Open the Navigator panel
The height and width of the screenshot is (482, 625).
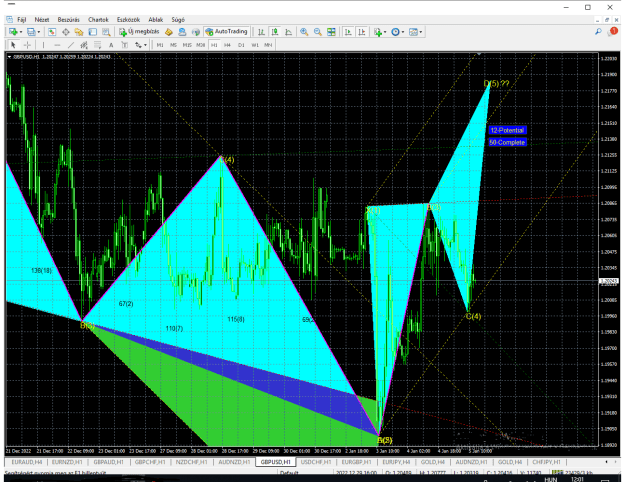(79, 32)
